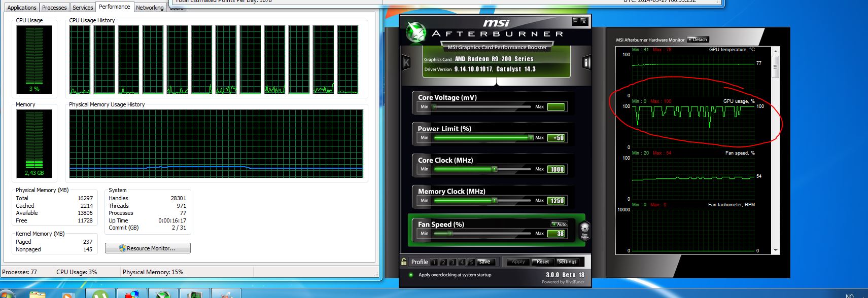
Task: Click the Memory meter showing 2,43 GB
Action: (x=34, y=143)
